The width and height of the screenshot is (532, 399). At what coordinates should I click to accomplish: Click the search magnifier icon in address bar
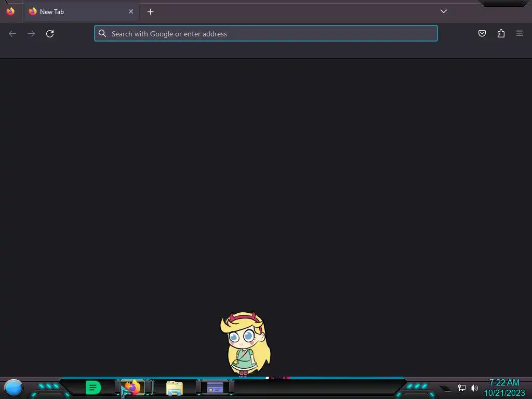(102, 33)
